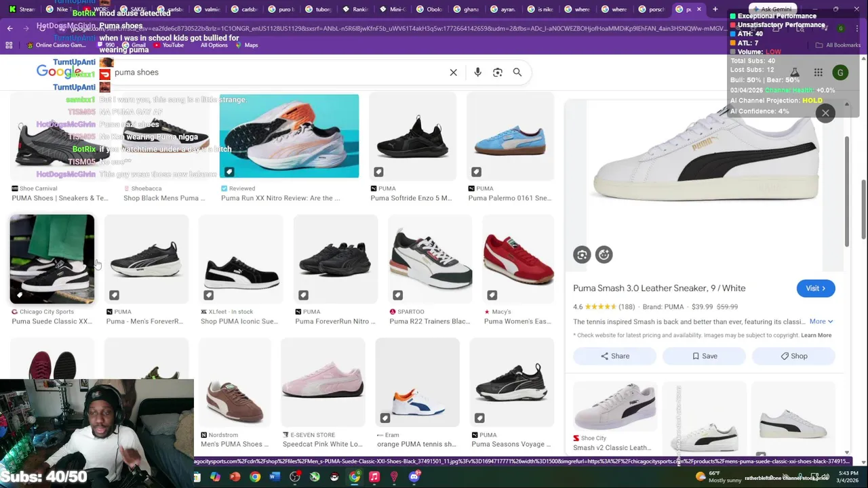
Task: Open Speedcat Pink White image
Action: (x=323, y=383)
